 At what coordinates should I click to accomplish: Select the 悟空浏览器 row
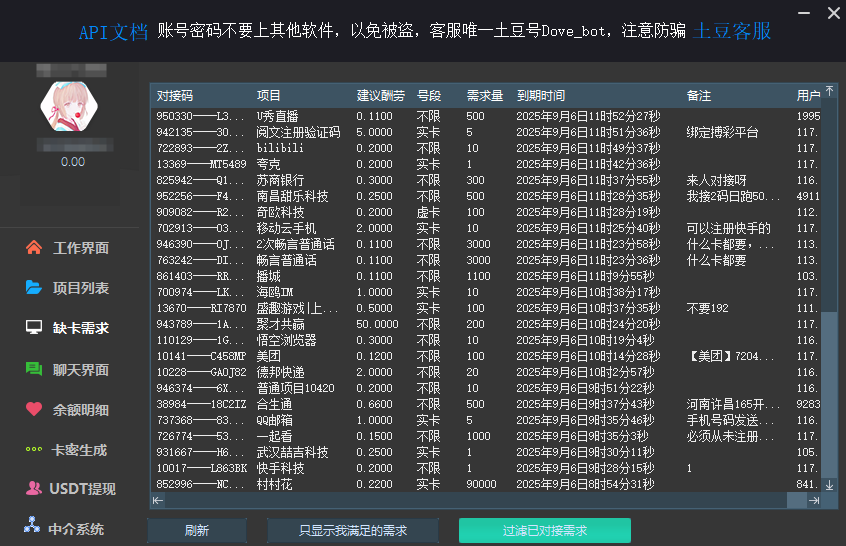[486, 340]
